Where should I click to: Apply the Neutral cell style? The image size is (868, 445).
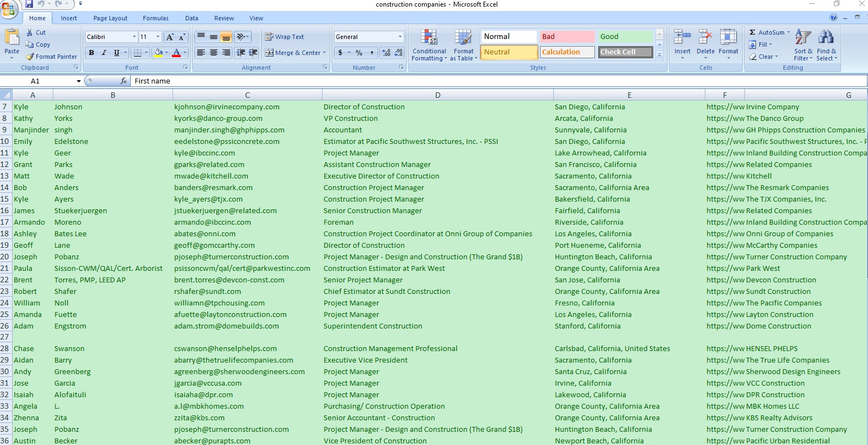tap(509, 52)
